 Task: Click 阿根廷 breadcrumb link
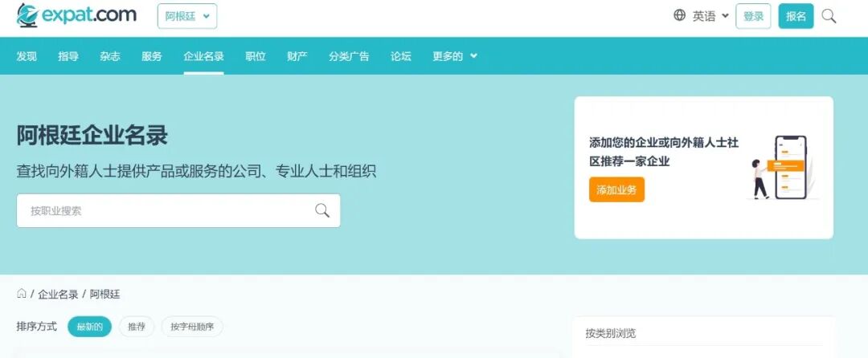tap(104, 294)
